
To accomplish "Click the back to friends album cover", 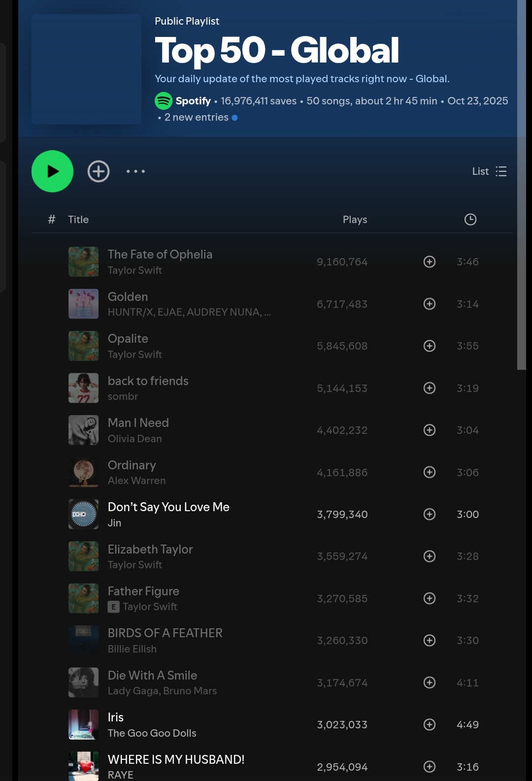I will [x=83, y=388].
